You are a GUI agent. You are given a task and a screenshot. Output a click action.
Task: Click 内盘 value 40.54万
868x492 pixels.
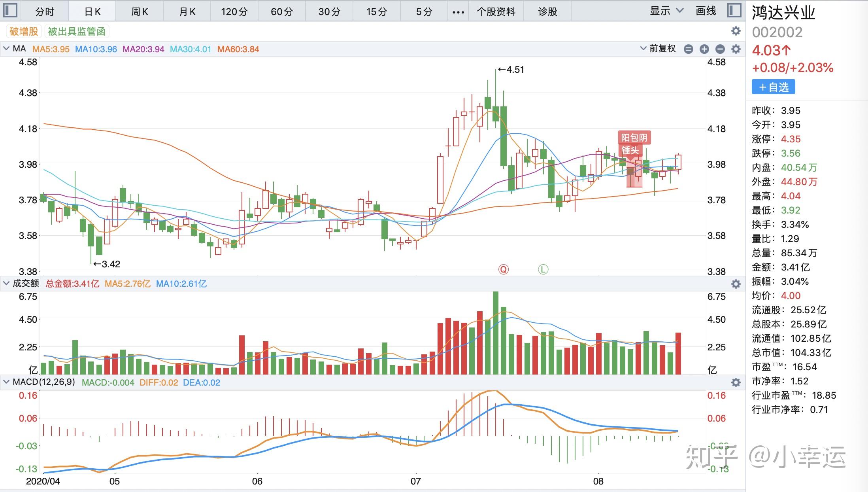coord(799,168)
